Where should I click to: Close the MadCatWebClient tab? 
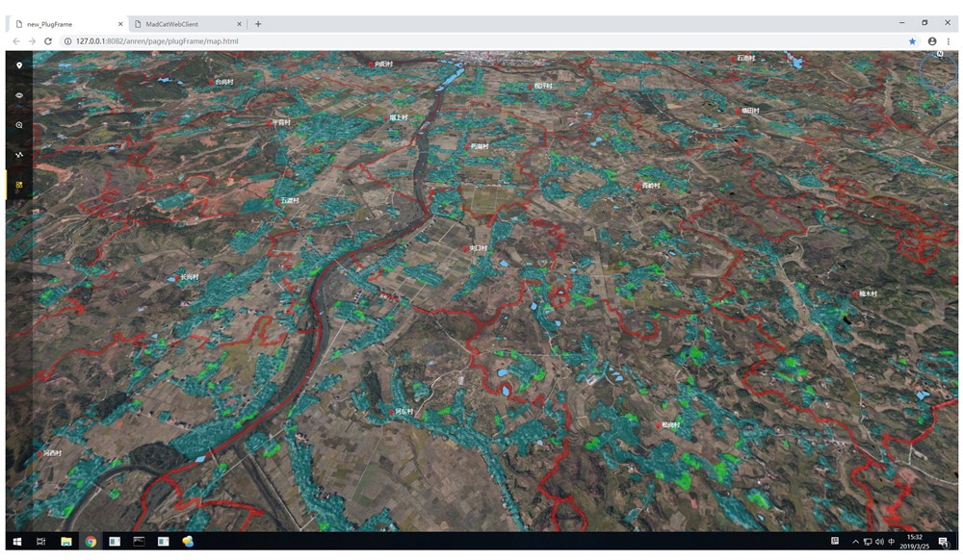[238, 24]
